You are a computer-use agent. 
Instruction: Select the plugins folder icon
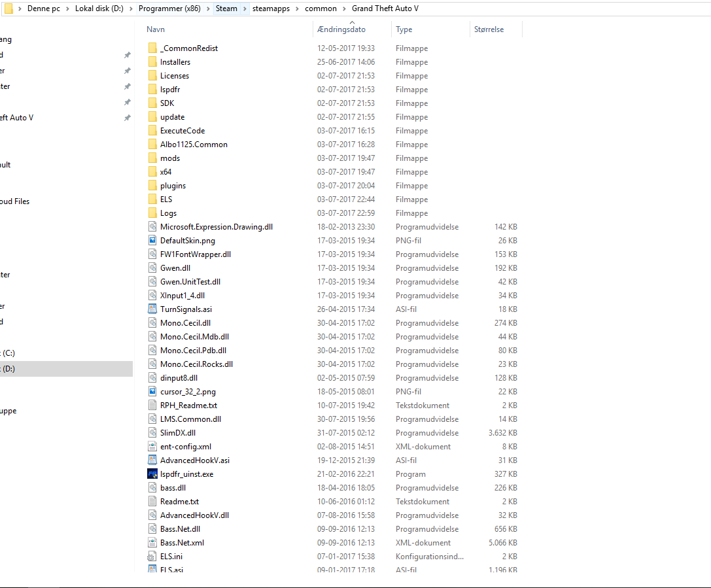153,185
